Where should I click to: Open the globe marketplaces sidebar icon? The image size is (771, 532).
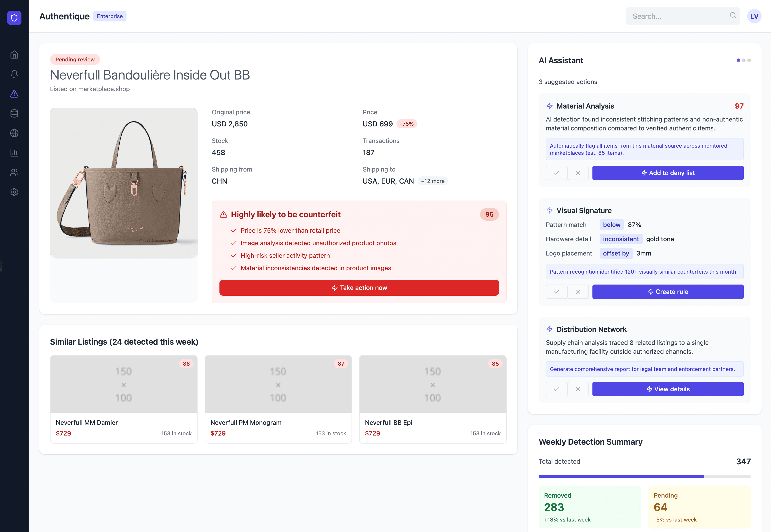[x=14, y=133]
